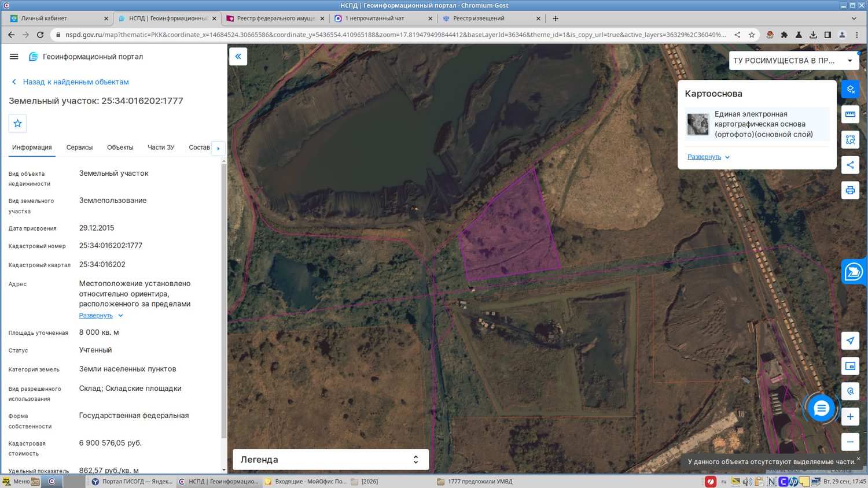
Task: Select the ruler measurement tool
Action: pos(850,114)
